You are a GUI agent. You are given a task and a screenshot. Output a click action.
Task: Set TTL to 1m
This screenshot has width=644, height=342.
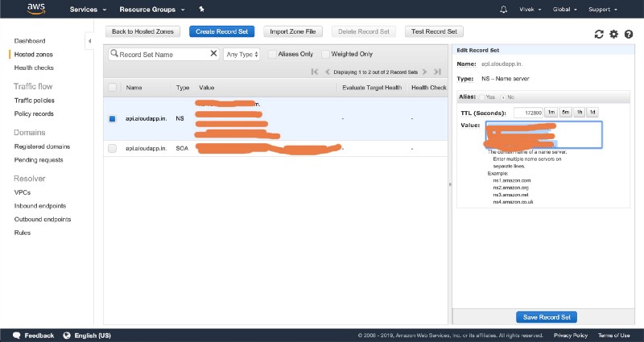pos(551,112)
